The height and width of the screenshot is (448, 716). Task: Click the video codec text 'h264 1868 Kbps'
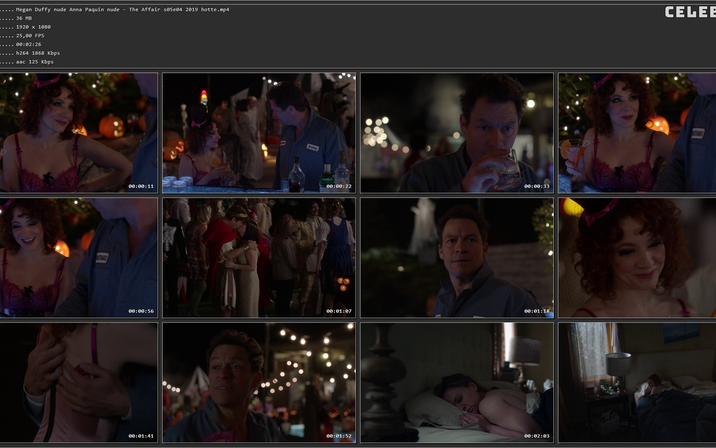(38, 53)
